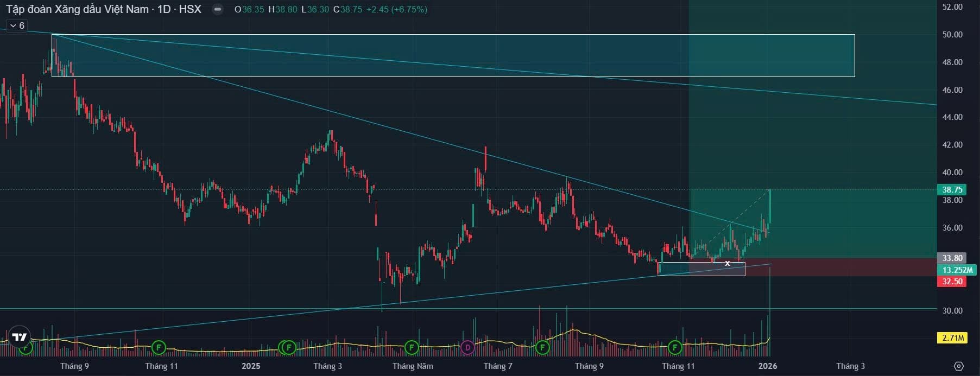Image resolution: width=980 pixels, height=376 pixels.
Task: Open the F marker below Tháng Năm
Action: point(411,347)
